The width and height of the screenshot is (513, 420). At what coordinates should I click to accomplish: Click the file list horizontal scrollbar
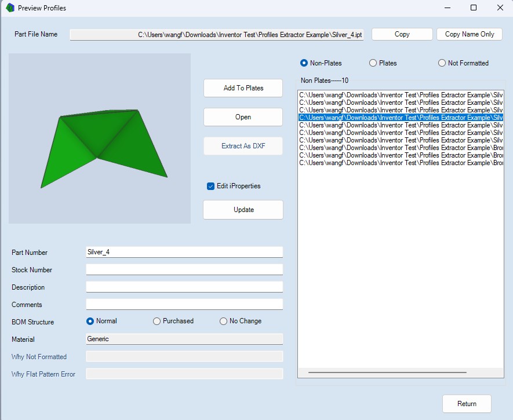click(387, 372)
